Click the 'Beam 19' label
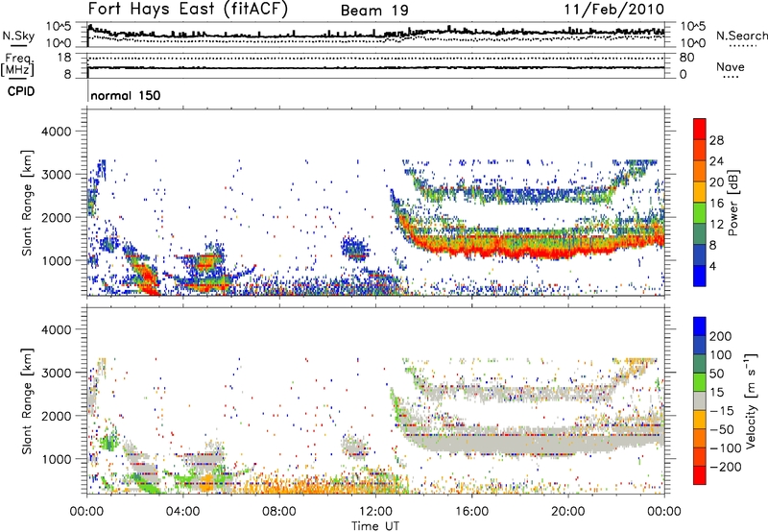 (374, 11)
